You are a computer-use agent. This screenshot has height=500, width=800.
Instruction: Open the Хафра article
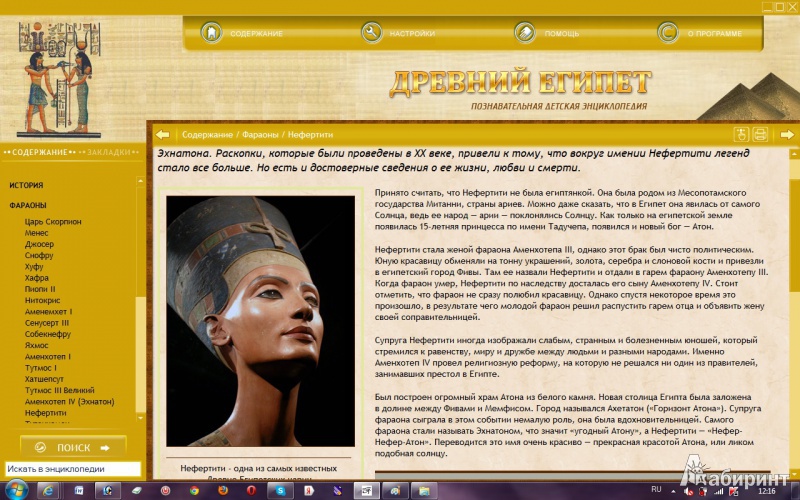(37, 278)
